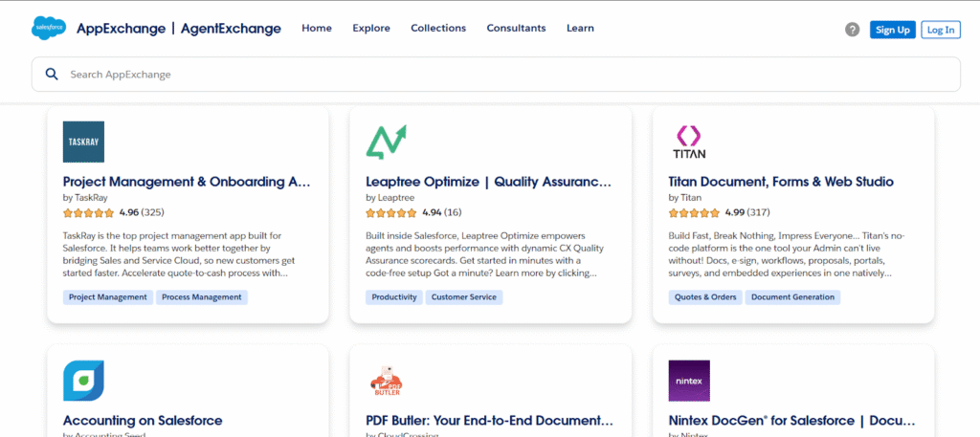Screen dimensions: 980x437
Task: Go to Collections in navigation
Action: point(438,29)
